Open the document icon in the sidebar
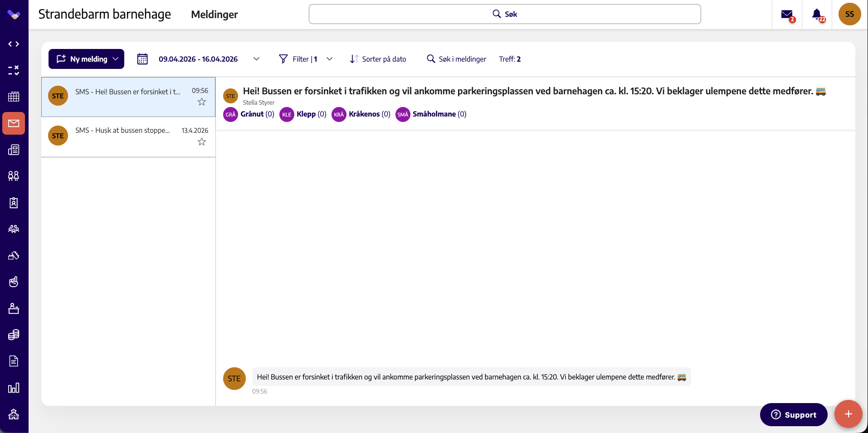This screenshot has width=868, height=433. click(x=14, y=361)
